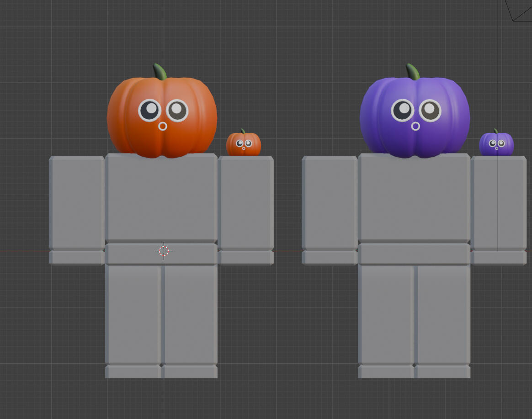This screenshot has height=419, width=532.
Task: Select the right leg of the right figure
Action: pyautogui.click(x=442, y=315)
